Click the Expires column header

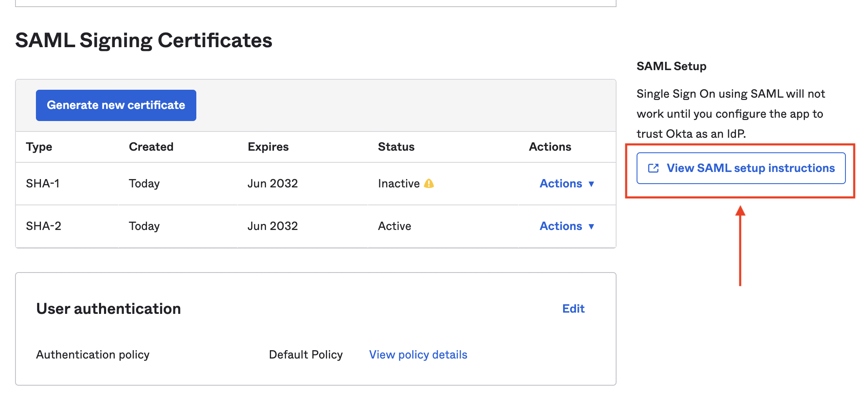[x=268, y=146]
